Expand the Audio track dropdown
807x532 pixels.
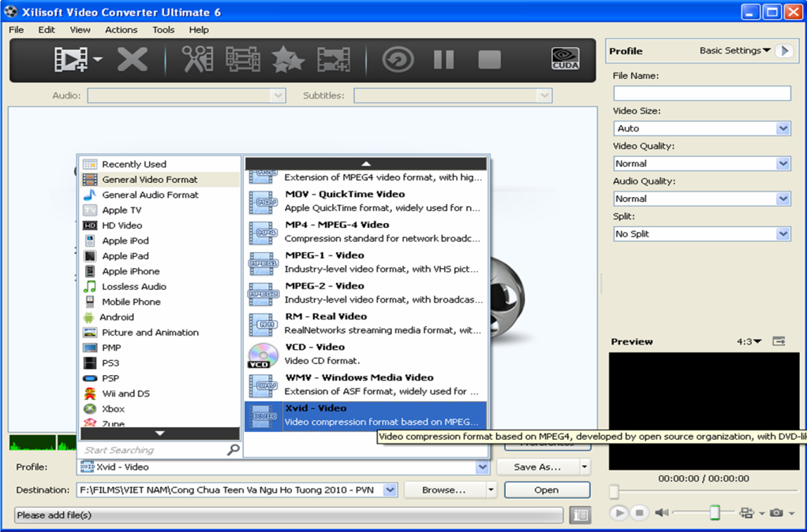pyautogui.click(x=278, y=95)
